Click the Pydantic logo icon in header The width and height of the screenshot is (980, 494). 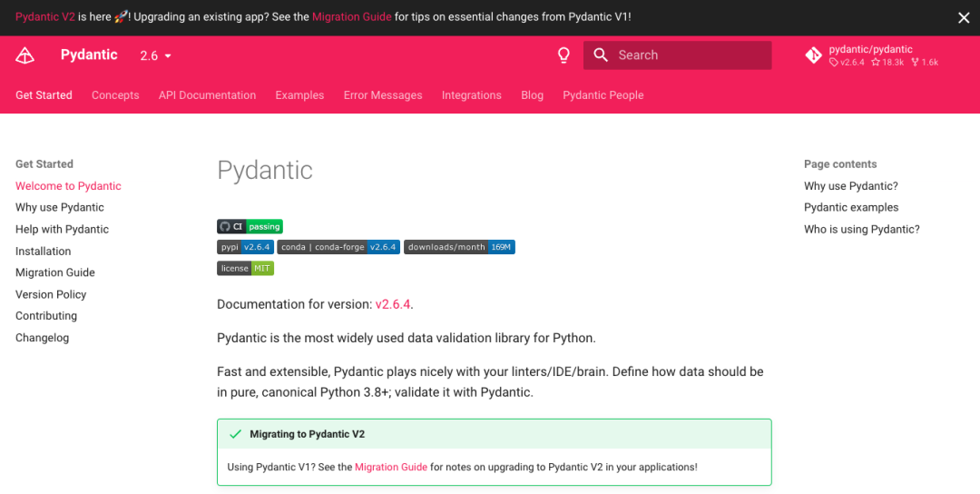(25, 55)
